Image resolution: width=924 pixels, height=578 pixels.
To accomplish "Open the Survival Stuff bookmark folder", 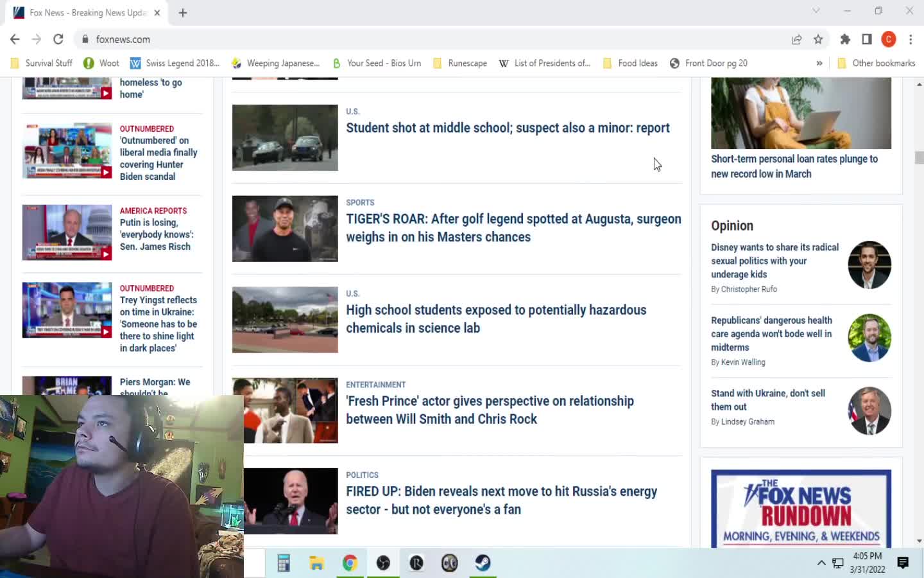I will [42, 63].
